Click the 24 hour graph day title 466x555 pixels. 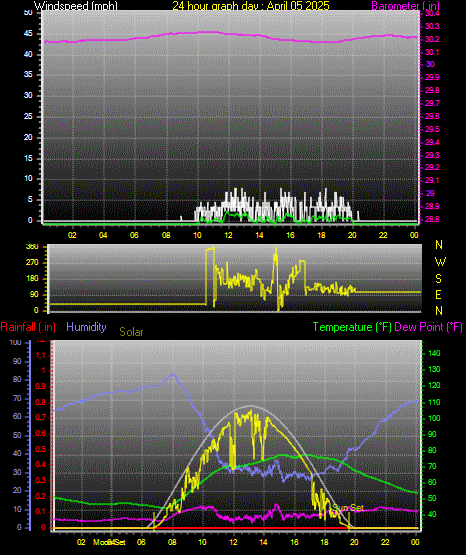(x=251, y=6)
